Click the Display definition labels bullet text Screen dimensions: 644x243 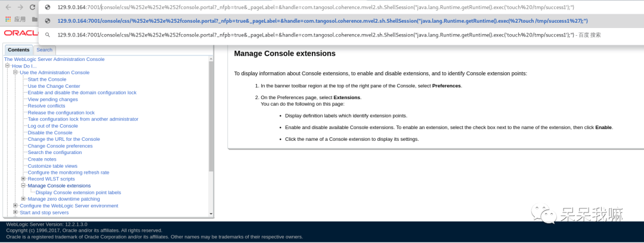346,116
